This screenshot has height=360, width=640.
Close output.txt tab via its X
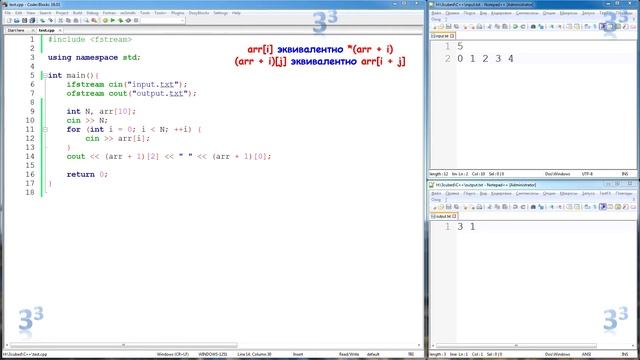pos(454,216)
